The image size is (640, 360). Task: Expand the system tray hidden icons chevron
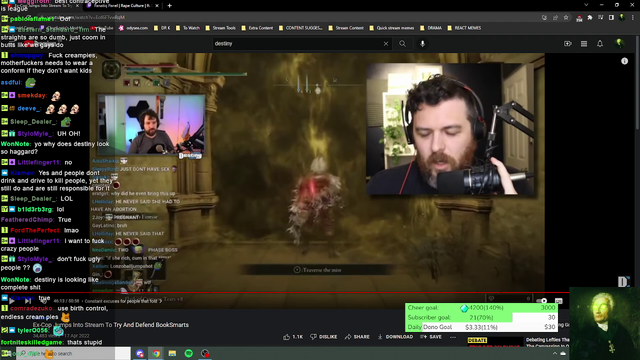click(x=555, y=353)
